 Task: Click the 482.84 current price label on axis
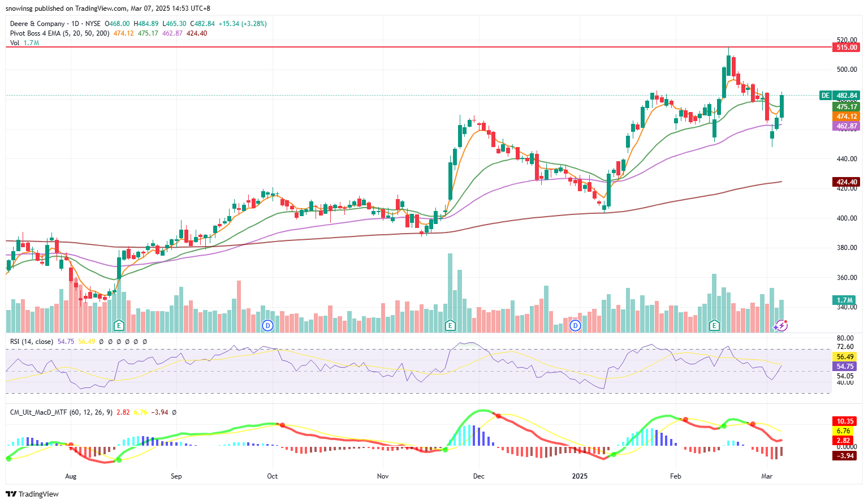[847, 96]
